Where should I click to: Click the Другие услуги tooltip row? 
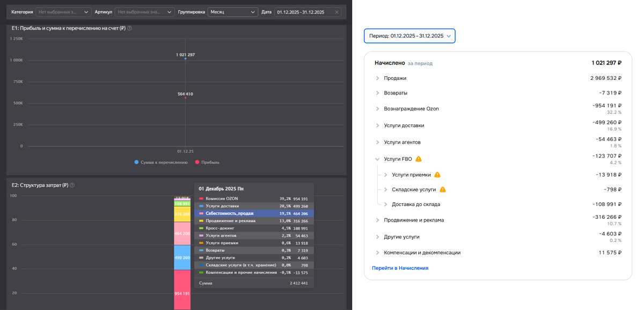point(254,257)
